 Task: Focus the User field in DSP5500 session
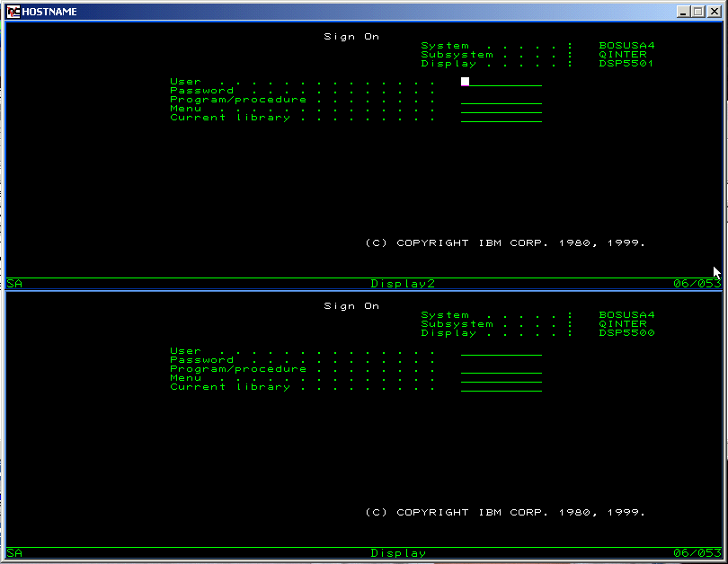click(501, 351)
